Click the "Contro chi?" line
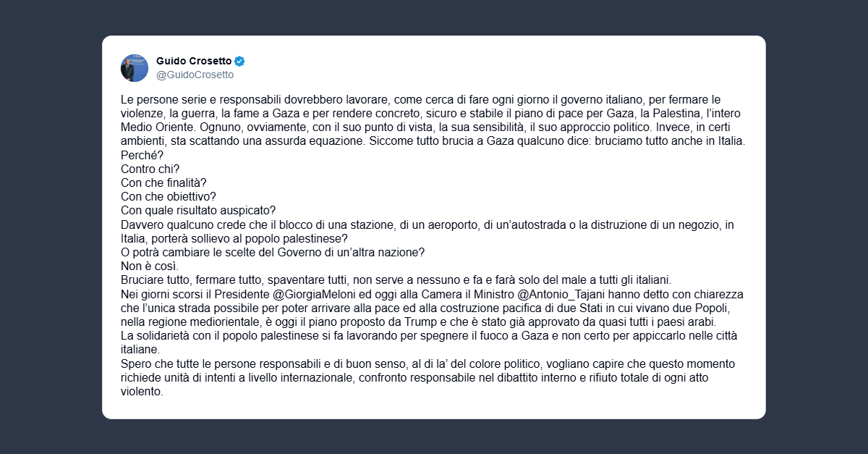This screenshot has width=868, height=454. pos(150,169)
